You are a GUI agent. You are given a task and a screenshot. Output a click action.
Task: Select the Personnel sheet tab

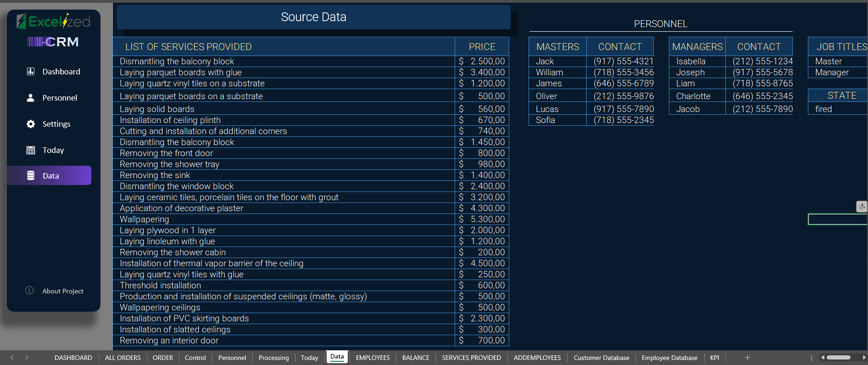[232, 358]
